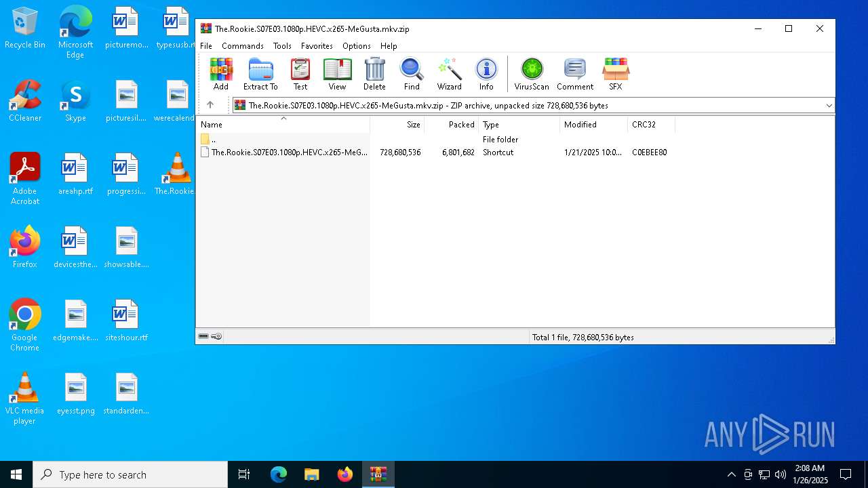The image size is (868, 488).
Task: Open the notification center icon
Action: [846, 474]
